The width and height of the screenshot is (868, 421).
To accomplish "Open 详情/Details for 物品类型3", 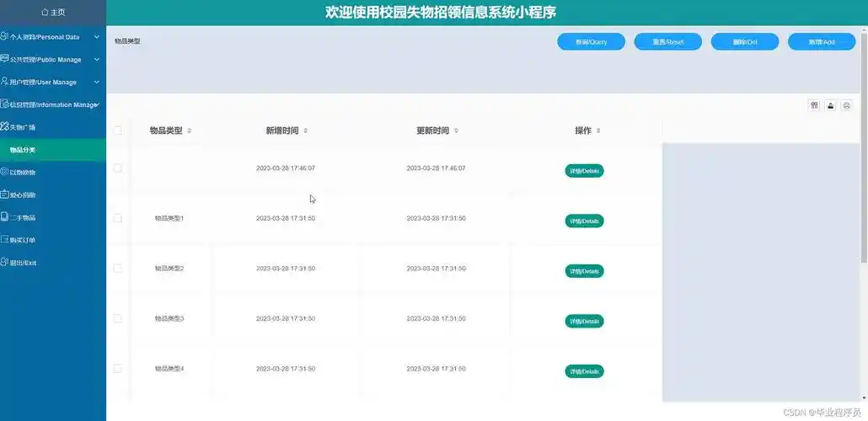I will 584,322.
